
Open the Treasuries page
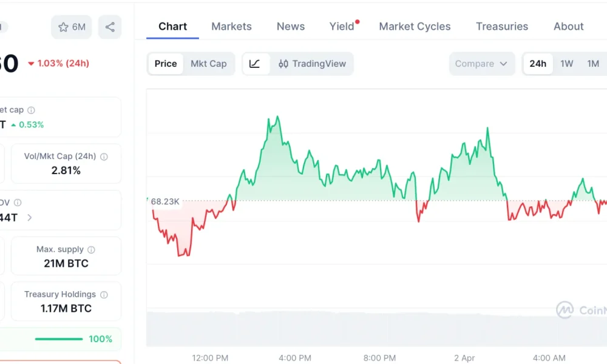point(502,26)
